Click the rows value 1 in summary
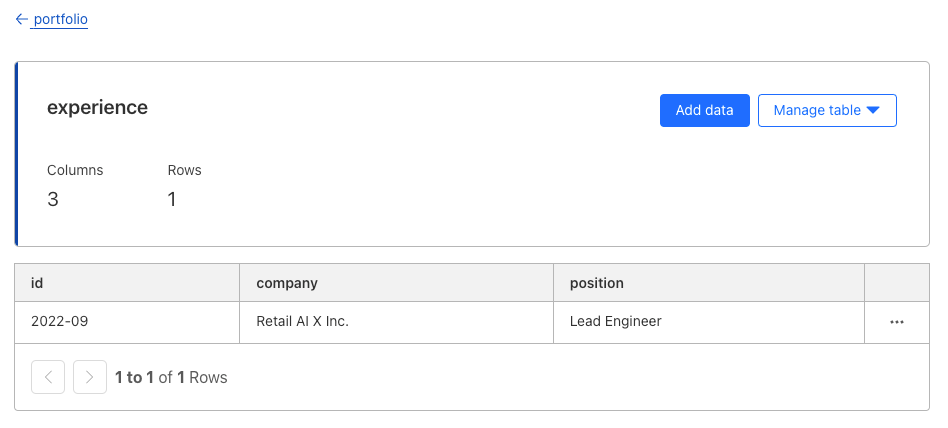Screen dimensions: 948x428 coord(172,199)
